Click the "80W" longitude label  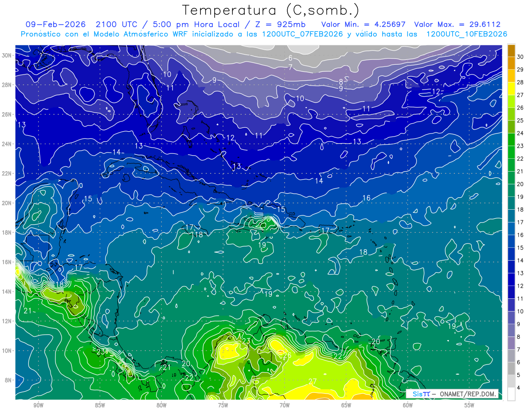pos(161,405)
